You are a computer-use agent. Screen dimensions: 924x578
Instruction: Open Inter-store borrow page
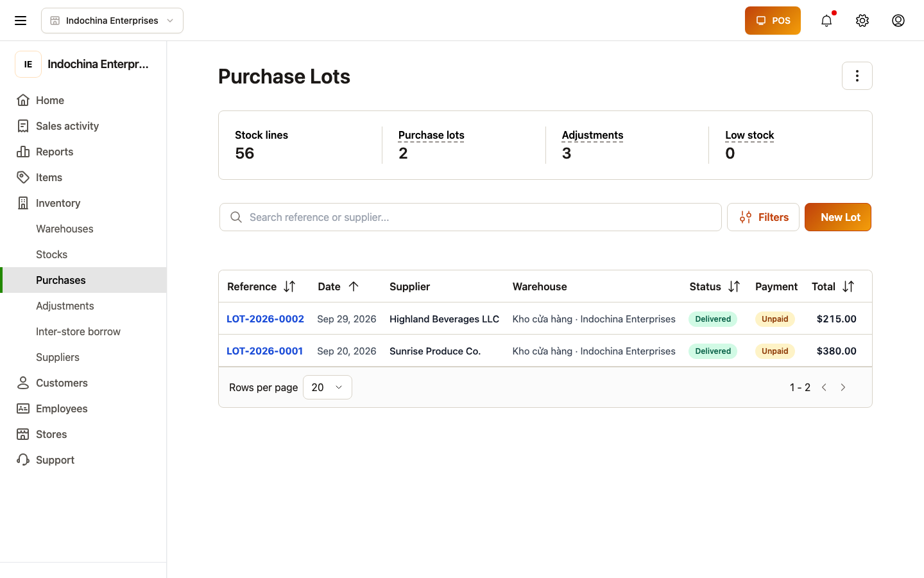point(83,331)
